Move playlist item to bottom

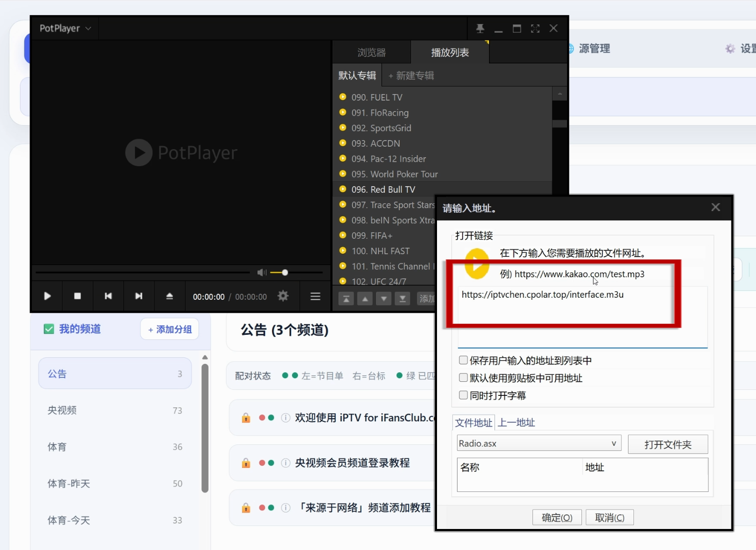point(402,299)
